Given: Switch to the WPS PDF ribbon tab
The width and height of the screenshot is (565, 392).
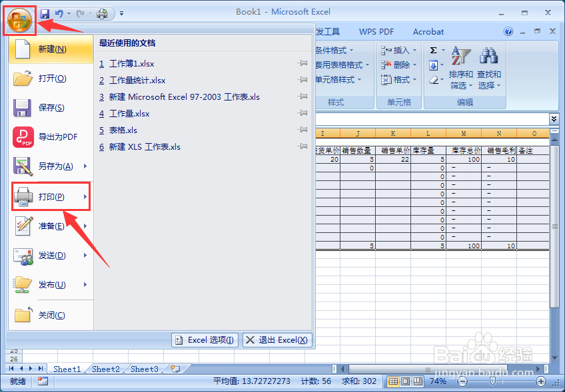Looking at the screenshot, I should click(x=376, y=32).
